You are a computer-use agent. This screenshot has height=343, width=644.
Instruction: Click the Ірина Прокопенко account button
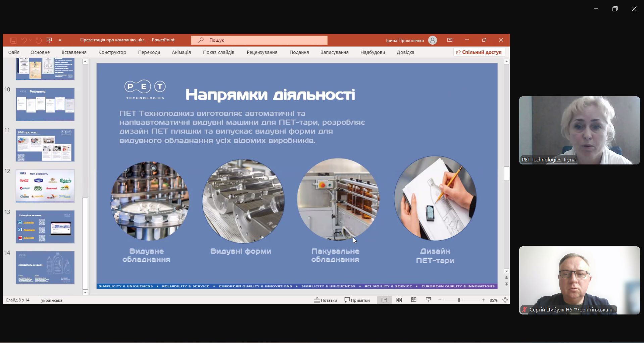coord(411,40)
